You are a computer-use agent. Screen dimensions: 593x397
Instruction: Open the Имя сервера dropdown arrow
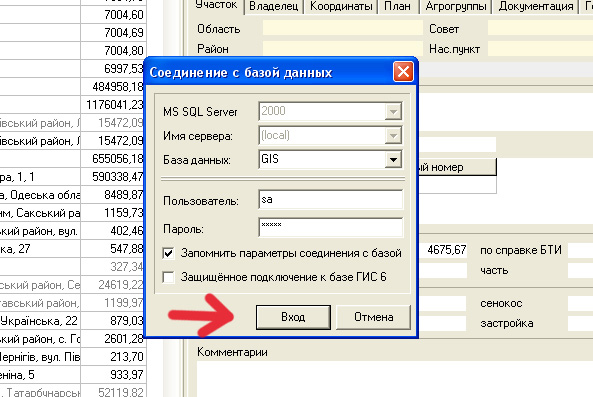(393, 136)
